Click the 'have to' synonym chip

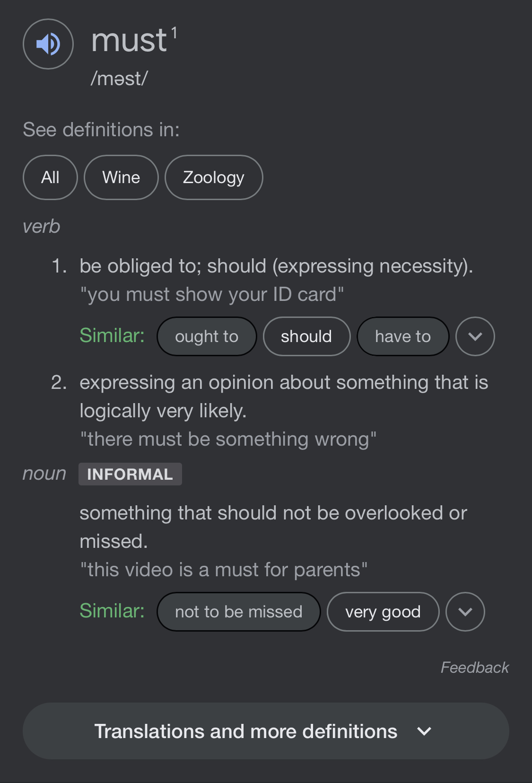[403, 336]
